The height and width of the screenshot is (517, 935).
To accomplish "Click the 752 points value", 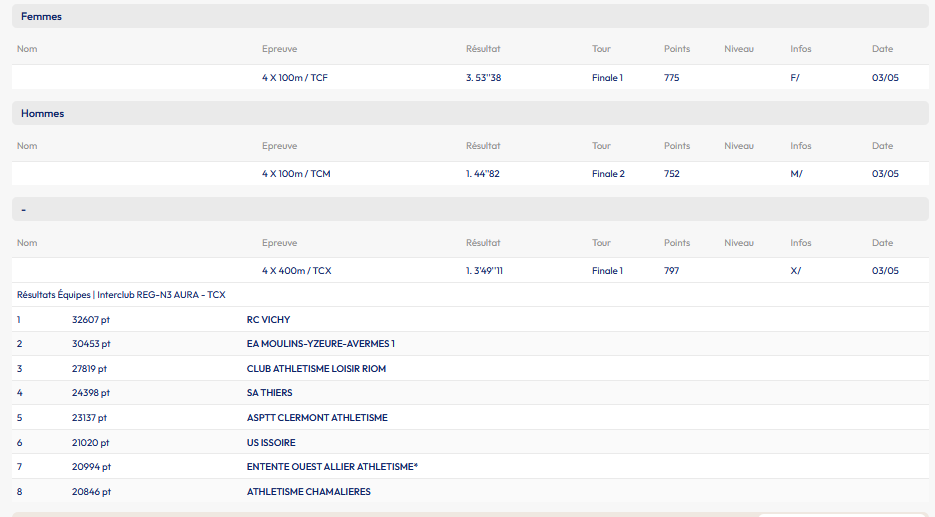I will coord(671,174).
